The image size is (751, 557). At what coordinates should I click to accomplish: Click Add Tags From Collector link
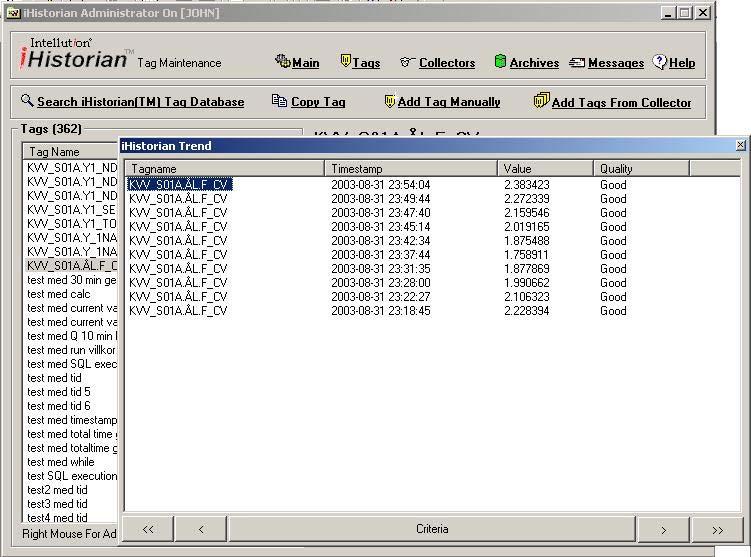pyautogui.click(x=621, y=102)
